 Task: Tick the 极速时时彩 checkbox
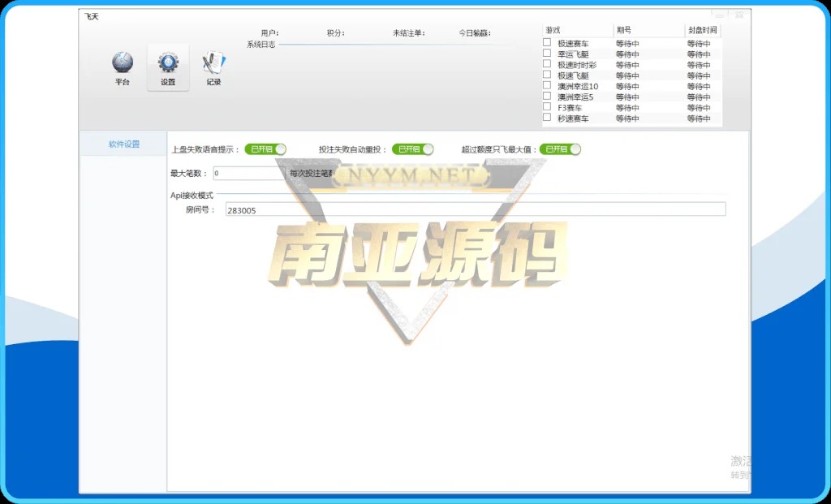click(x=547, y=64)
